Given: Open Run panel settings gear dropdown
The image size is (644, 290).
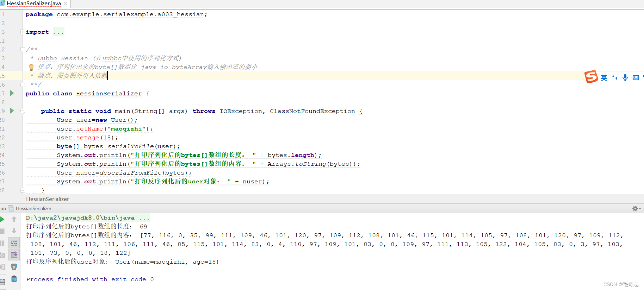Looking at the screenshot, I should pyautogui.click(x=636, y=208).
